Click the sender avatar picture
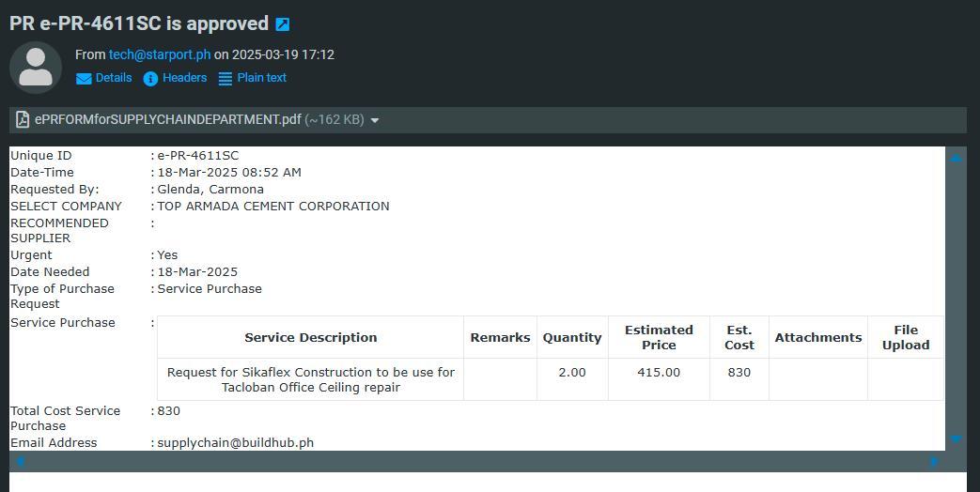This screenshot has width=980, height=492. tap(36, 67)
